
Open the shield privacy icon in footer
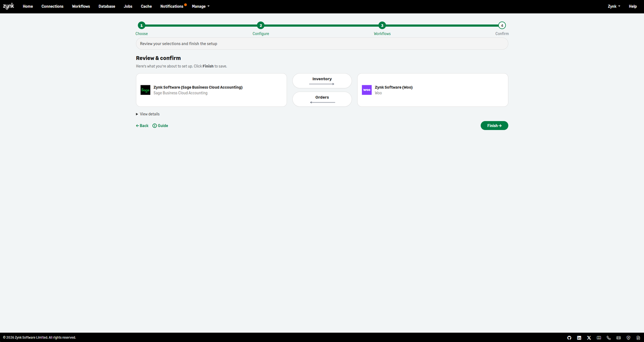tap(628, 338)
